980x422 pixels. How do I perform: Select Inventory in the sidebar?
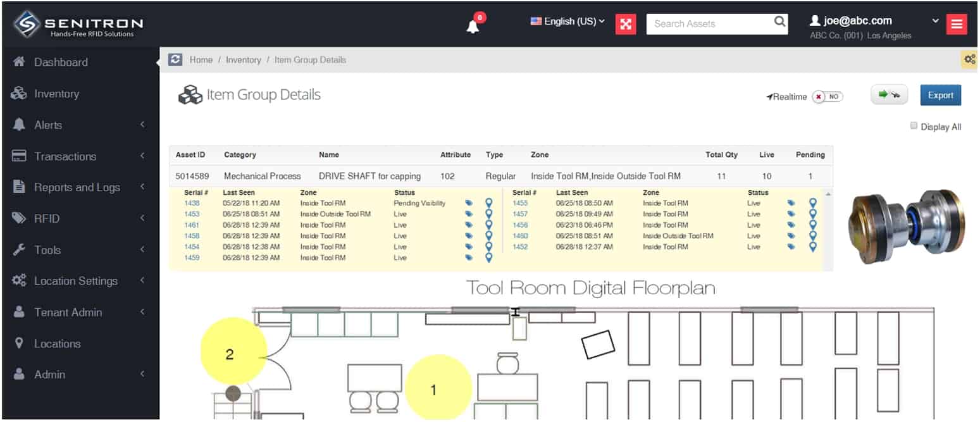(x=56, y=94)
